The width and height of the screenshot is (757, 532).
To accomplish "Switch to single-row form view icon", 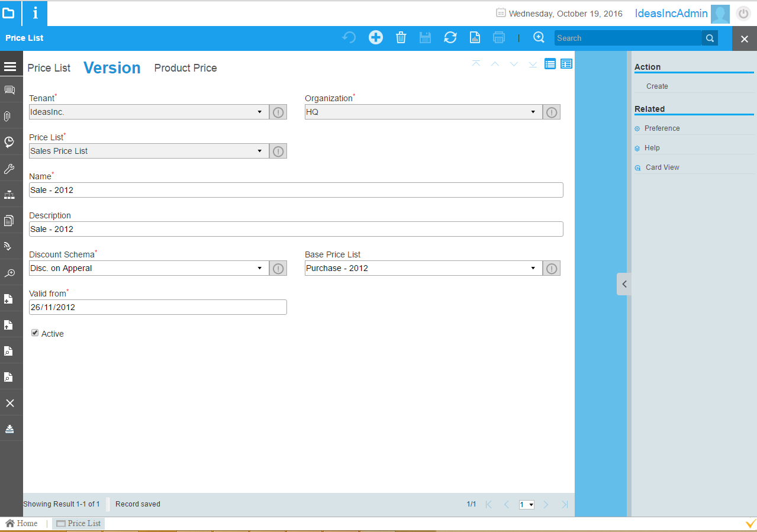I will 550,64.
